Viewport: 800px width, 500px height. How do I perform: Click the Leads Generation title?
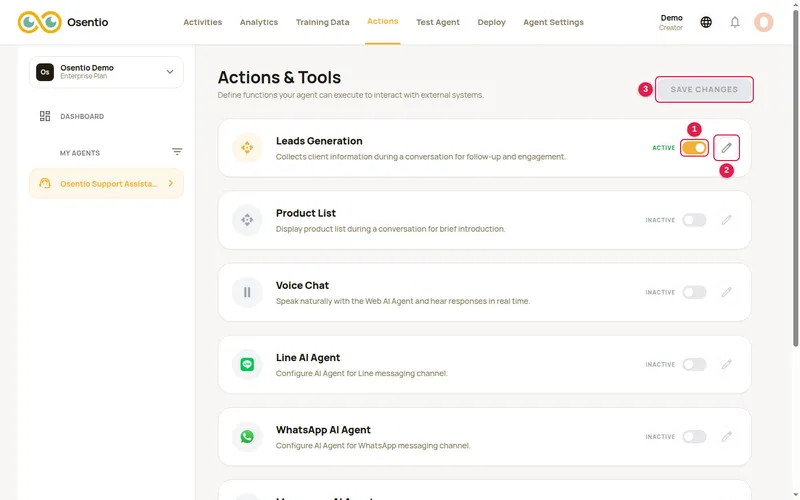tap(319, 141)
